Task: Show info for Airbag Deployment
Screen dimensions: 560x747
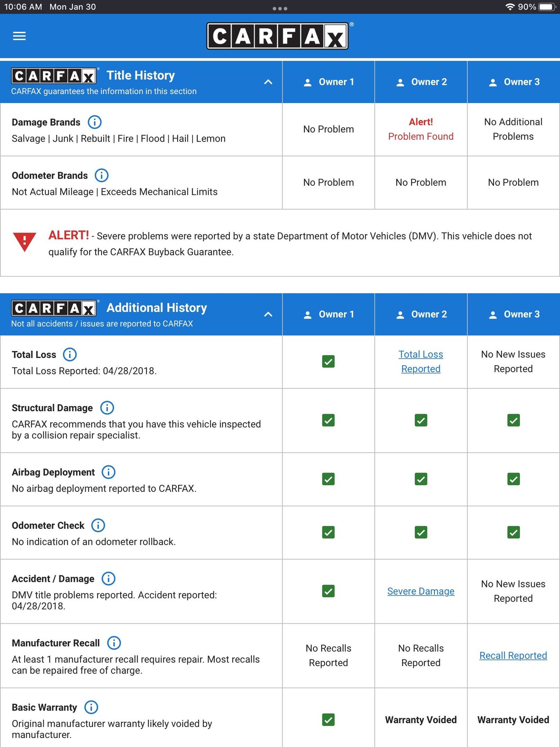Action: pos(109,472)
